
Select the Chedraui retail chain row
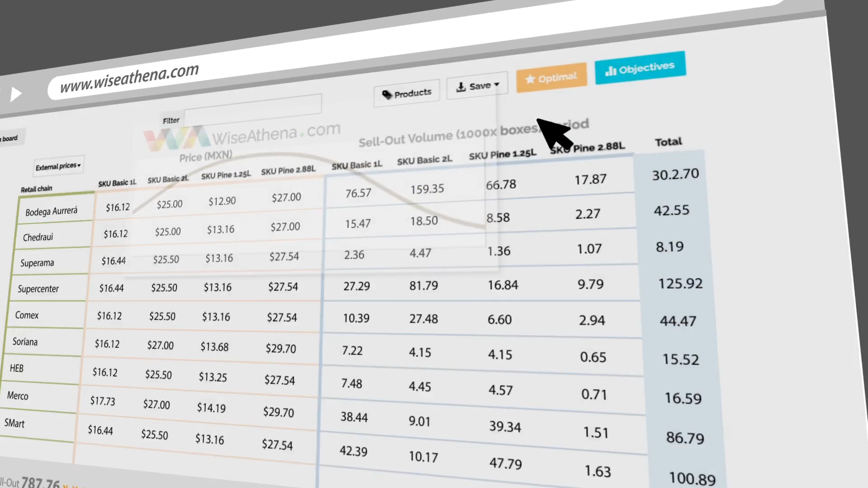tap(38, 237)
